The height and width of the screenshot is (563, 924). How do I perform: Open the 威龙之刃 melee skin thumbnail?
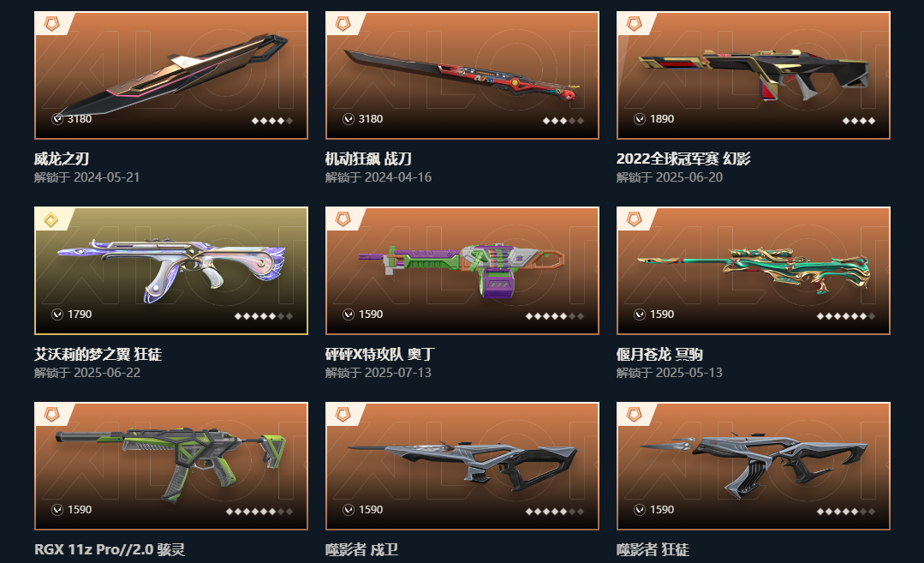(171, 75)
